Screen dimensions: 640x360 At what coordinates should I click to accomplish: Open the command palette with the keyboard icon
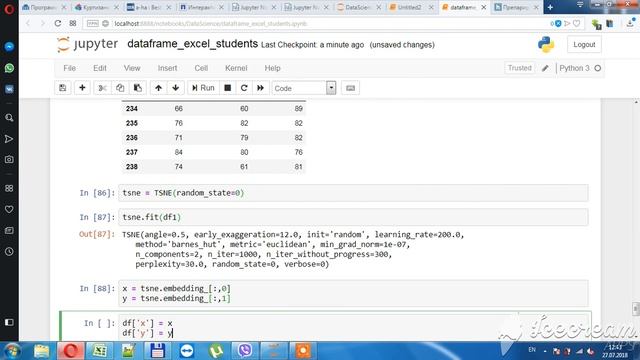coord(350,88)
